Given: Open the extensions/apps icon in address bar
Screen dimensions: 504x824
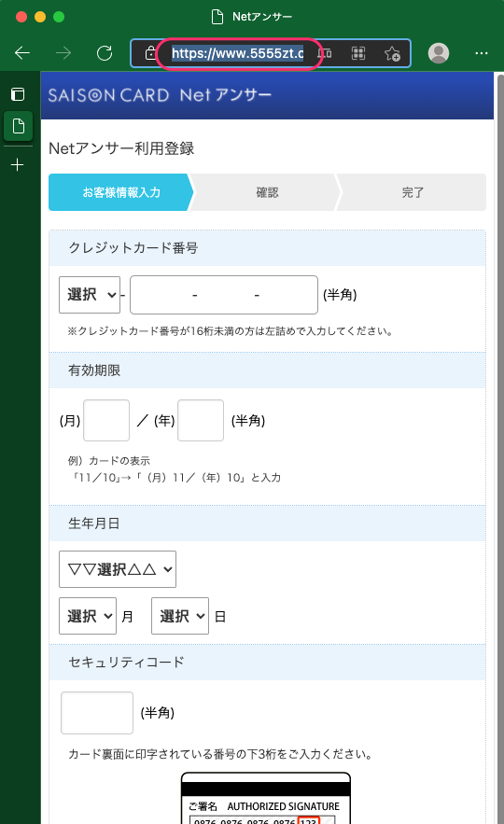Looking at the screenshot, I should tap(358, 53).
